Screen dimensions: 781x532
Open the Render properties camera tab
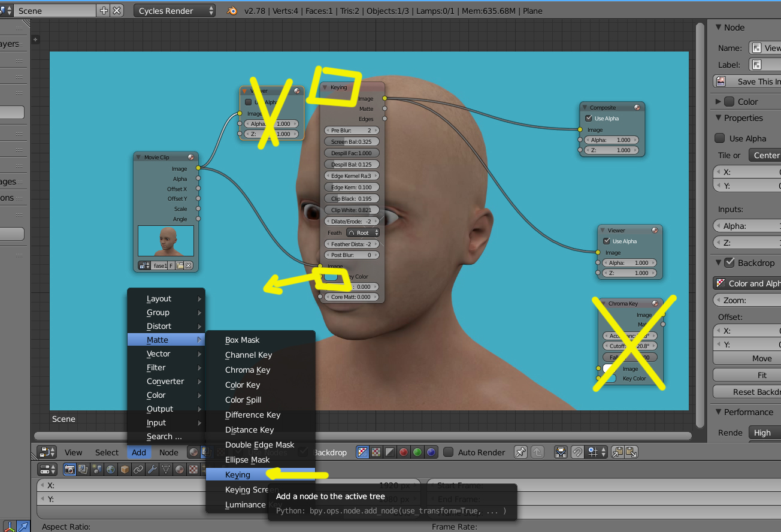69,470
